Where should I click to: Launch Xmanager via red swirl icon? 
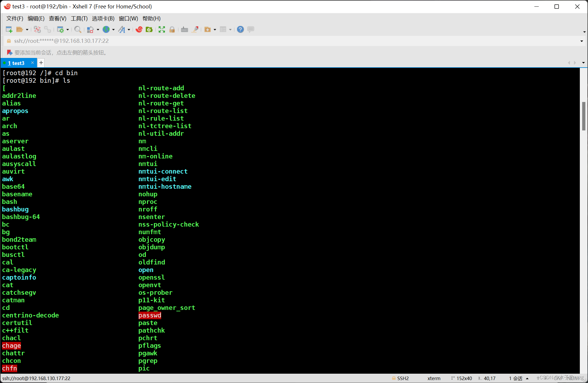coord(139,29)
